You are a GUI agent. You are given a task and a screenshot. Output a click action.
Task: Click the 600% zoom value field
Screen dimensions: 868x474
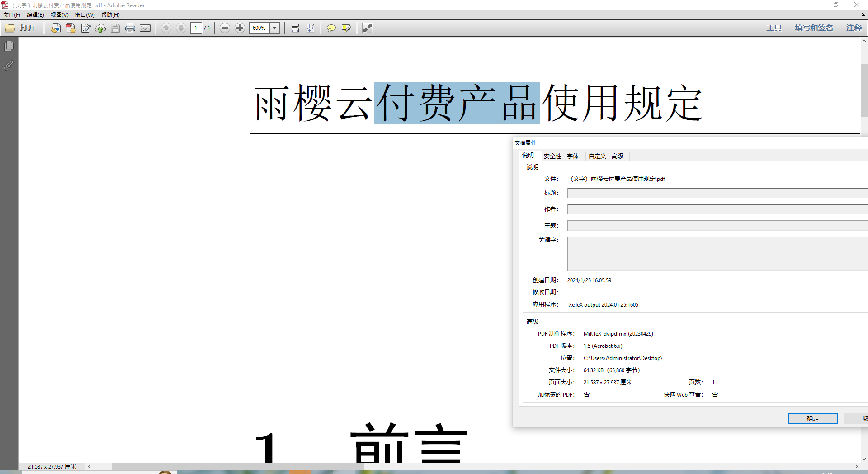[x=259, y=28]
